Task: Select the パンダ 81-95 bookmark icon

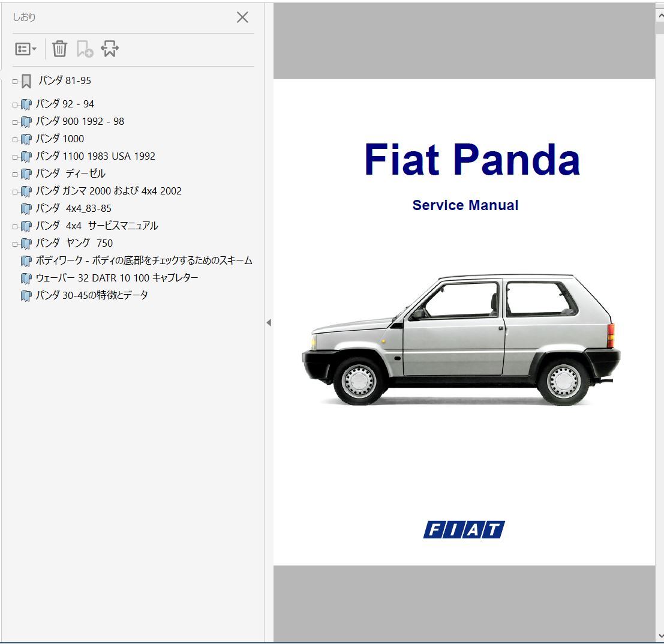Action: coord(25,80)
